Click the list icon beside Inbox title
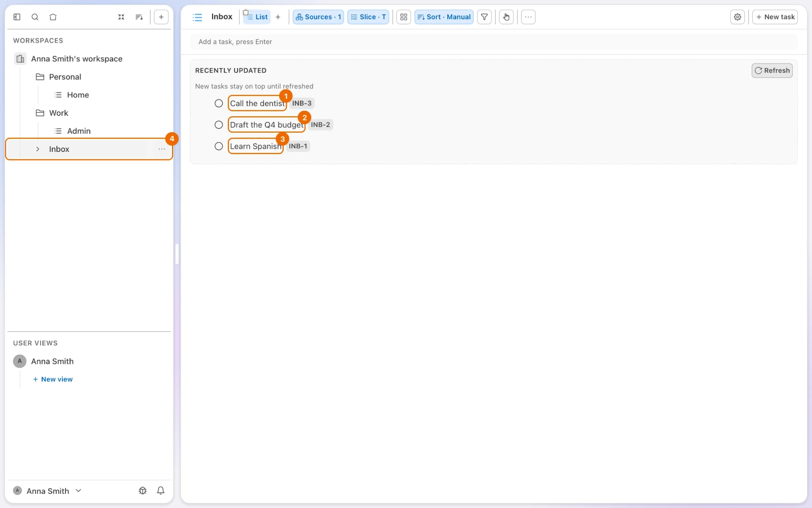Viewport: 812px width, 508px height. [x=197, y=17]
